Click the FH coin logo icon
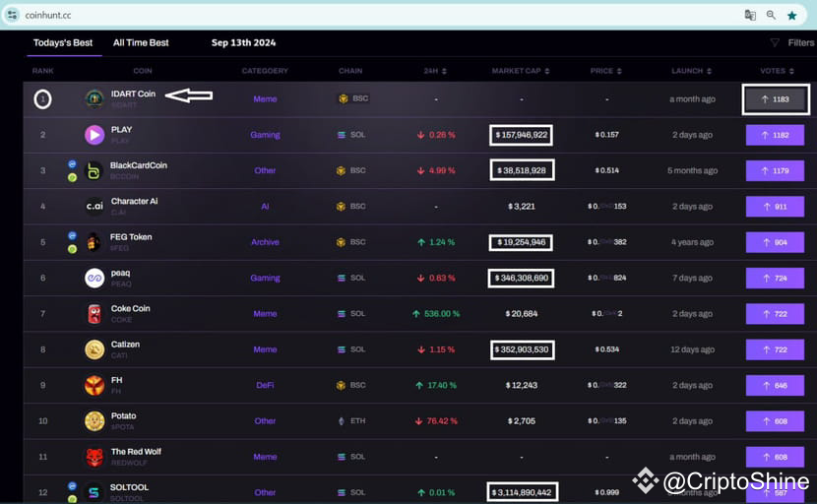Image resolution: width=817 pixels, height=504 pixels. pos(94,385)
